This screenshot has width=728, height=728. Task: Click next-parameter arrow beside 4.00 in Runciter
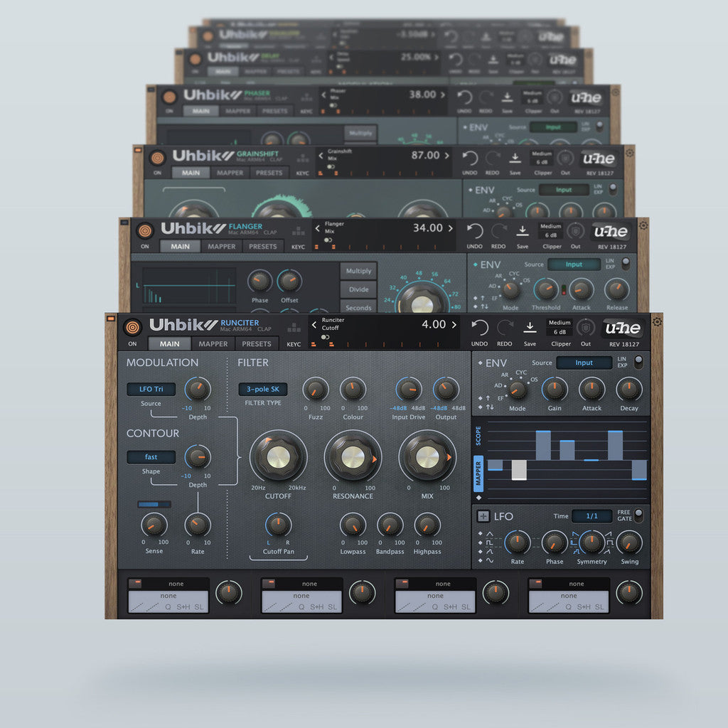[454, 324]
